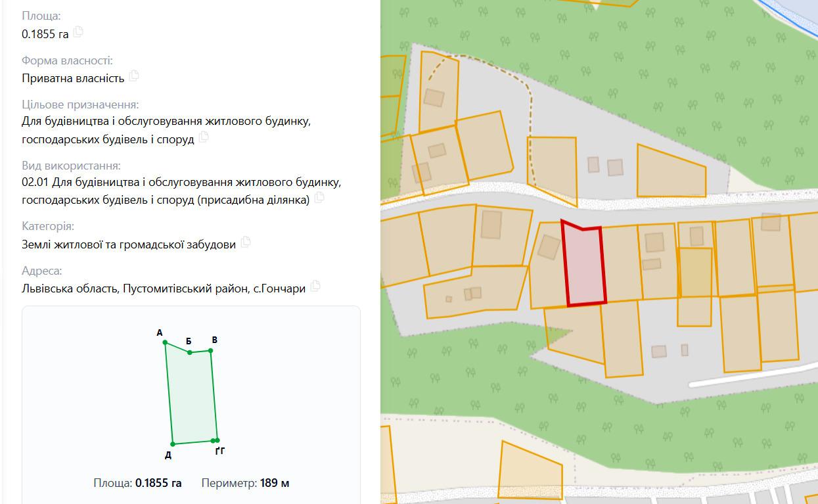Select vertex В on the parcel diagram
Image resolution: width=818 pixels, height=504 pixels.
point(211,350)
